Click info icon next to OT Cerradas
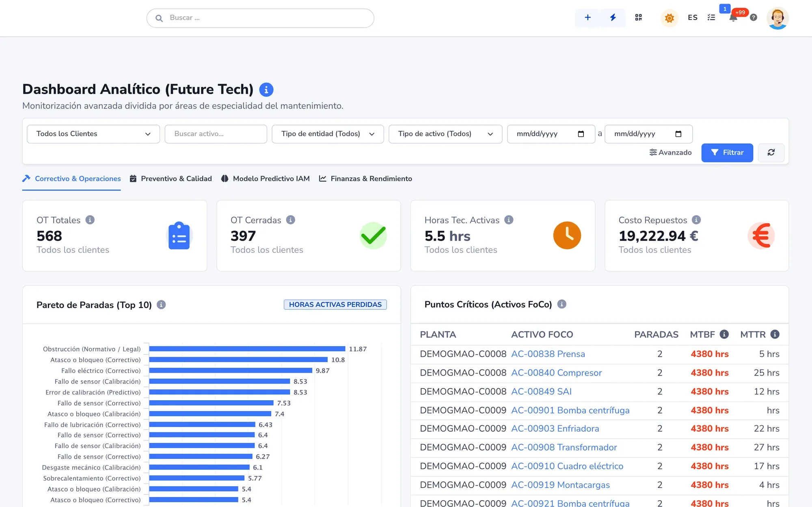Viewport: 812px width, 507px height. [291, 220]
